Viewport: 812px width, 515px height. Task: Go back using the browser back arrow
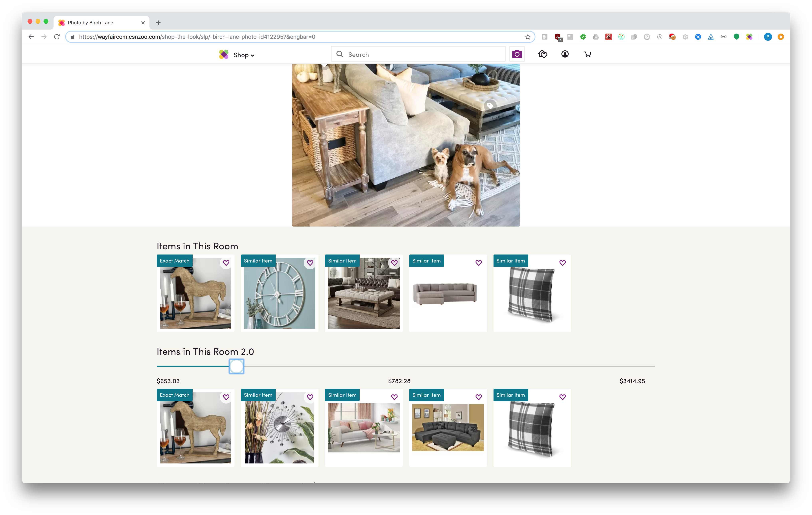pyautogui.click(x=31, y=37)
